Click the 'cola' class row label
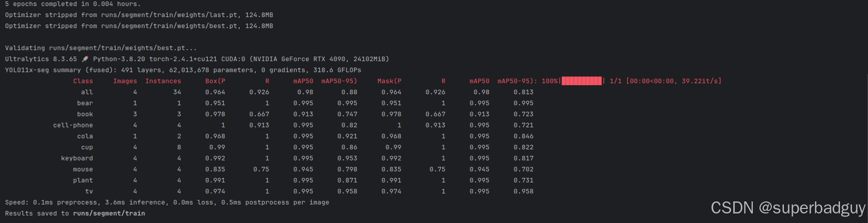The height and width of the screenshot is (223, 868). 85,136
